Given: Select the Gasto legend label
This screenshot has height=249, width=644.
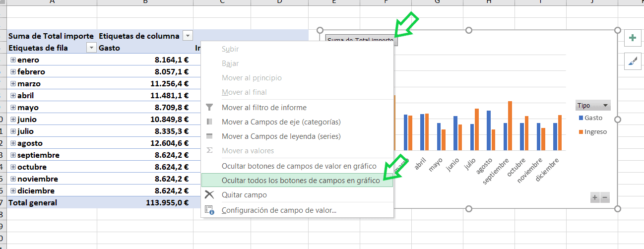Looking at the screenshot, I should tap(593, 118).
